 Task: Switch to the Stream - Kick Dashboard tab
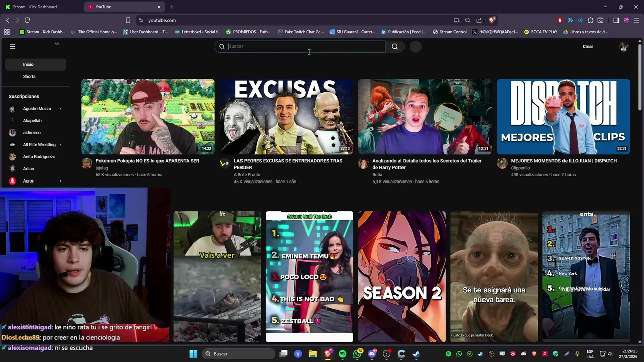41,7
